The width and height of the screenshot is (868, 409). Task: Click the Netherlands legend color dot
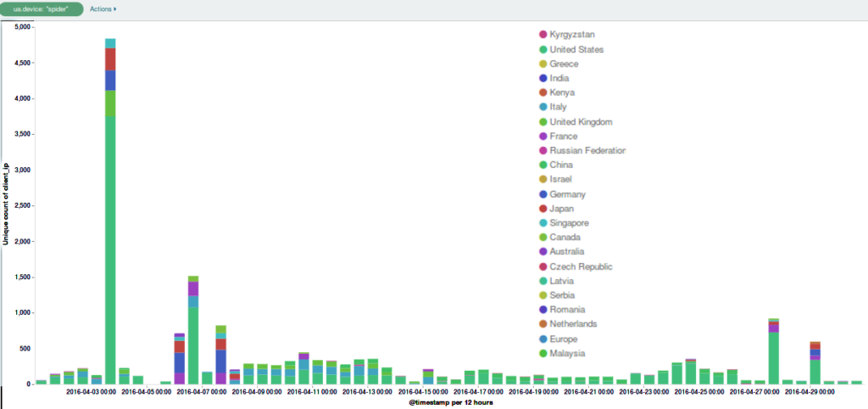[x=542, y=324]
